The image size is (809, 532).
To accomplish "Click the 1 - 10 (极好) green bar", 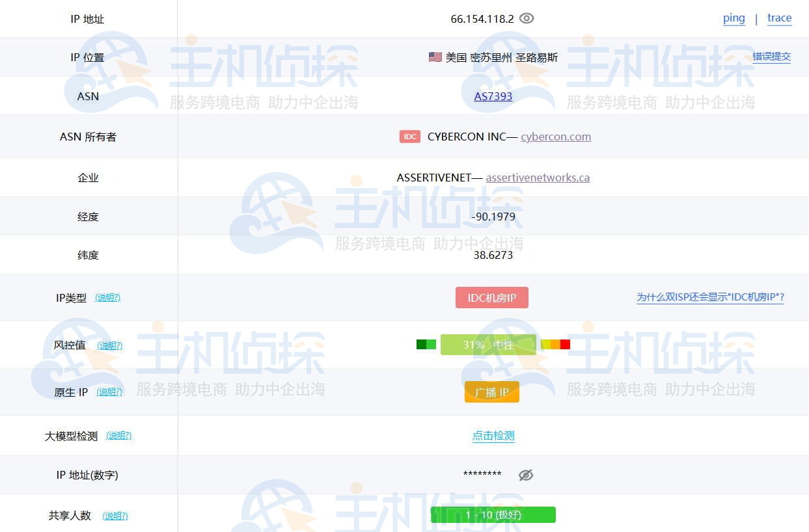I will point(493,515).
